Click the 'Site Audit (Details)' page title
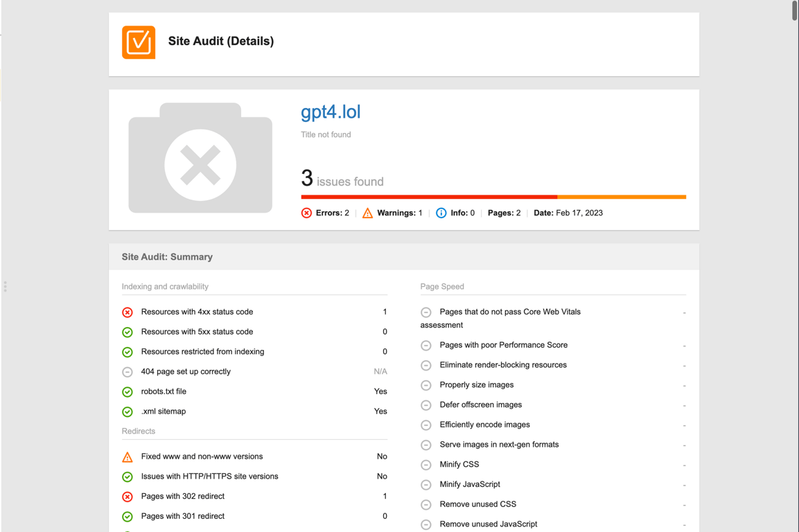 pos(220,42)
